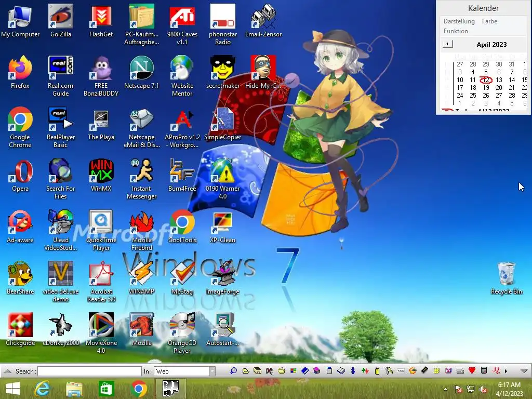Open the Mp3tag shortcut
The width and height of the screenshot is (532, 399).
(182, 278)
